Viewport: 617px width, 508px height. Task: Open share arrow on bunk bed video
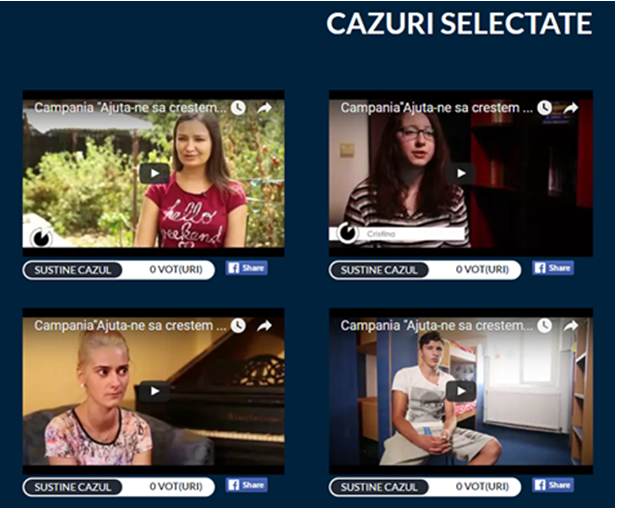tap(571, 325)
